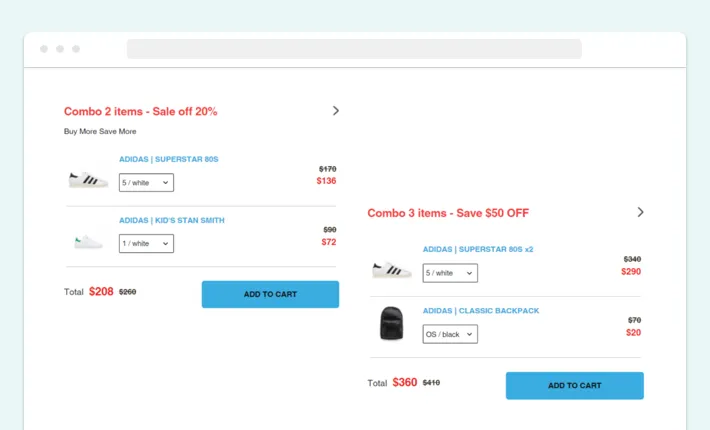This screenshot has width=710, height=430.
Task: Click the crossed-out $260 total
Action: click(x=128, y=292)
